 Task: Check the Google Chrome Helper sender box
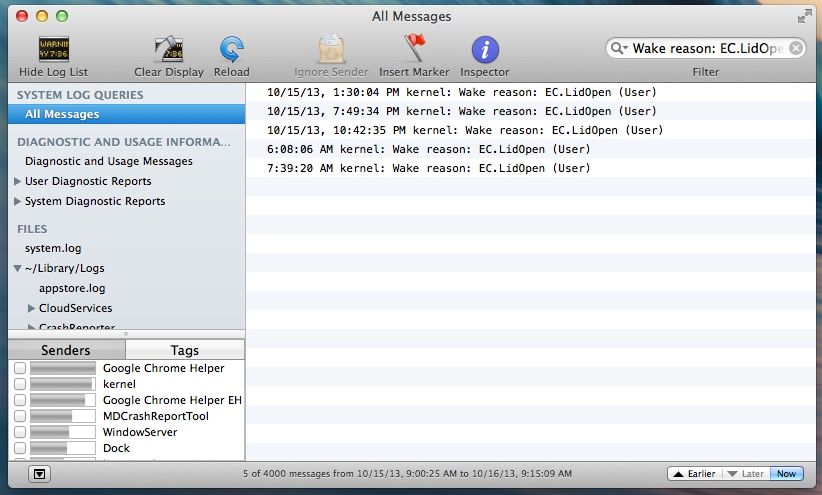coord(20,368)
